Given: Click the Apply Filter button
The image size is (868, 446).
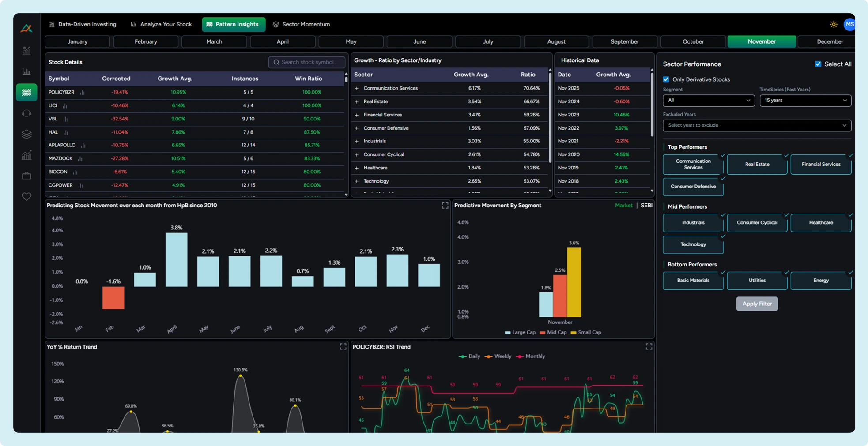Looking at the screenshot, I should (757, 304).
